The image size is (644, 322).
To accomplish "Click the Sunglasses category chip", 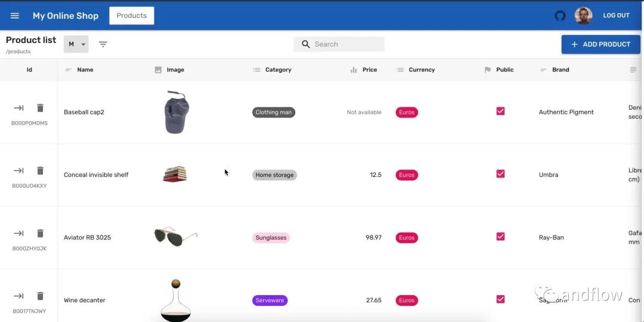I will click(x=271, y=238).
